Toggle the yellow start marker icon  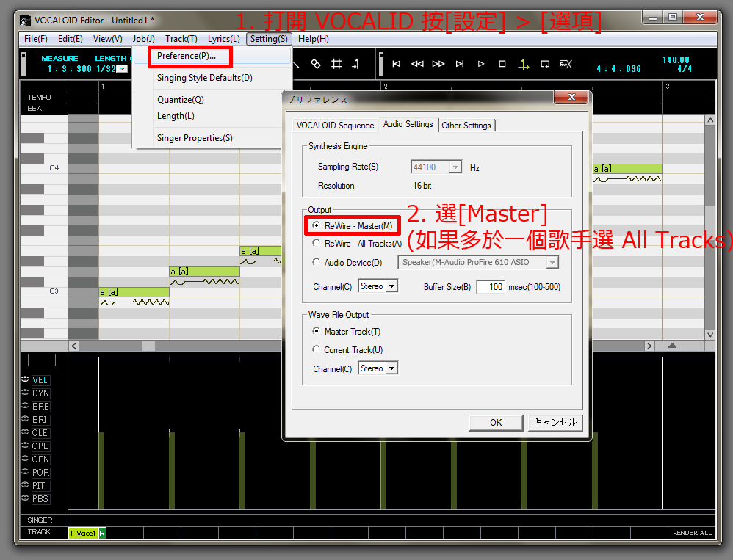pyautogui.click(x=524, y=64)
